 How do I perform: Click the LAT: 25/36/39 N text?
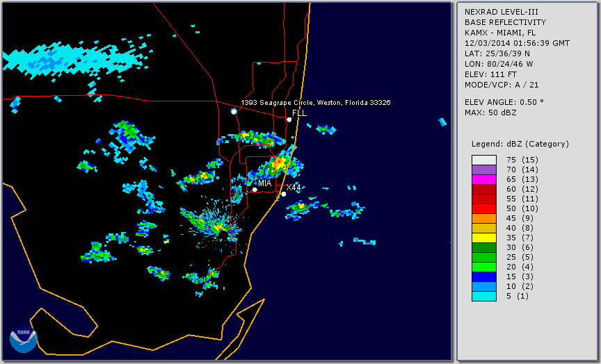click(x=497, y=53)
